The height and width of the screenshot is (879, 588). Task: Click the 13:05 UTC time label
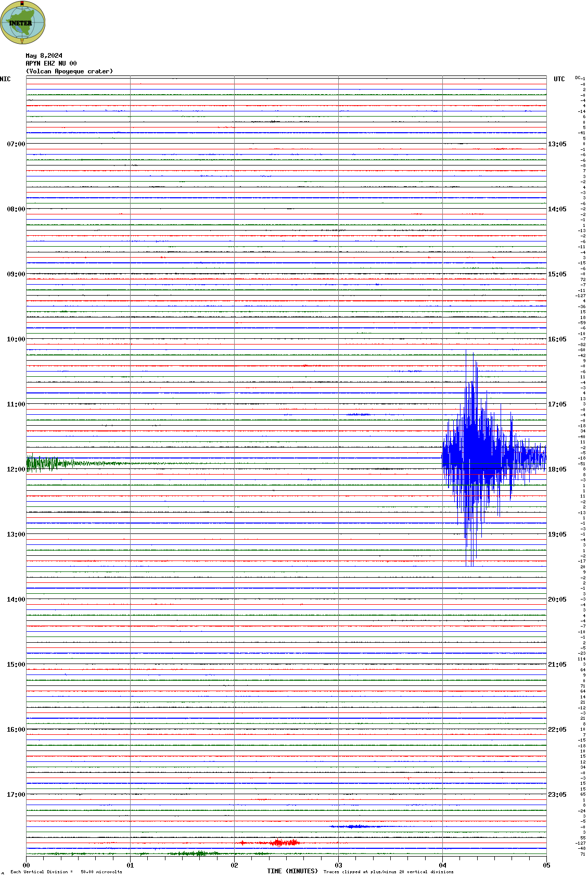(x=557, y=144)
